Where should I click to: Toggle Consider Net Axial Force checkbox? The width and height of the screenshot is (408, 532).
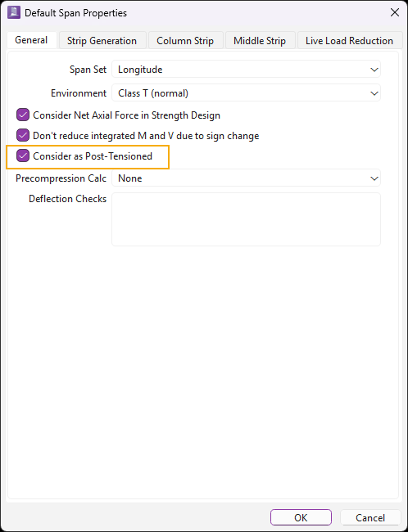tap(23, 115)
